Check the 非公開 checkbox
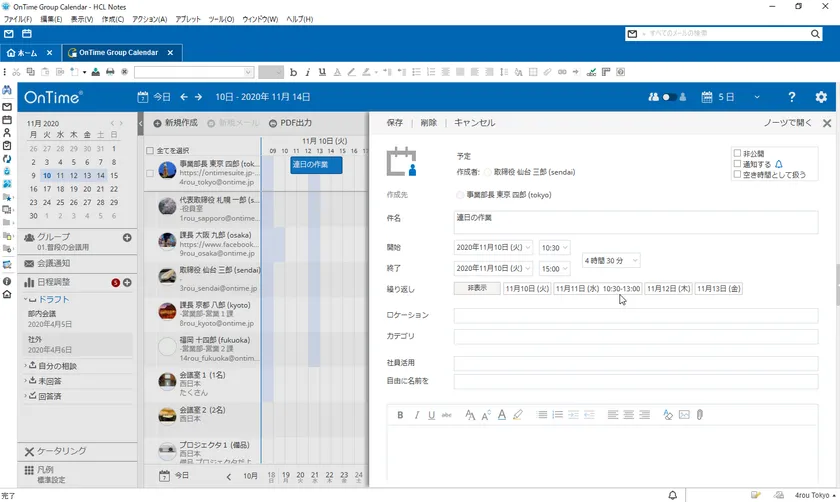 [x=737, y=153]
